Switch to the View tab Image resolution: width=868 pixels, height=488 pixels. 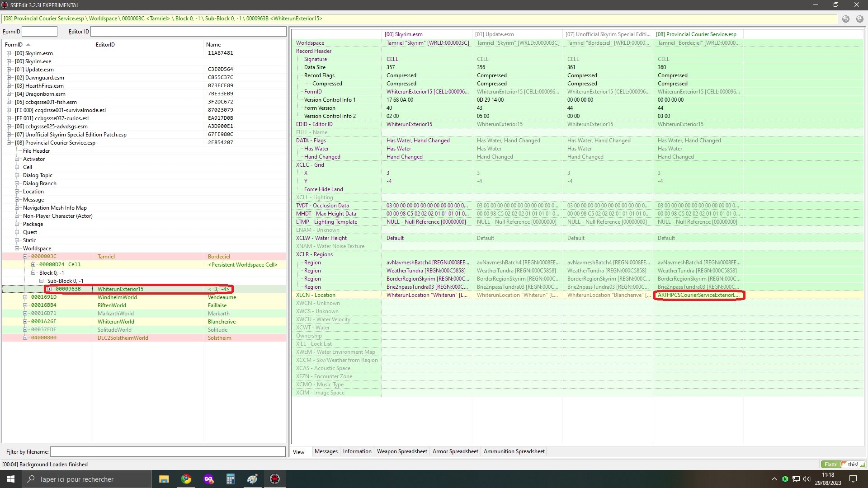click(x=298, y=452)
